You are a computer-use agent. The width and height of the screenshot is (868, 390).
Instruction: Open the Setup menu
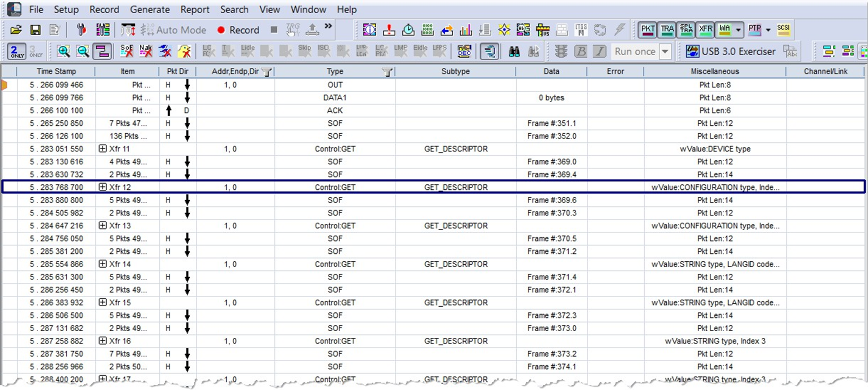pos(66,9)
